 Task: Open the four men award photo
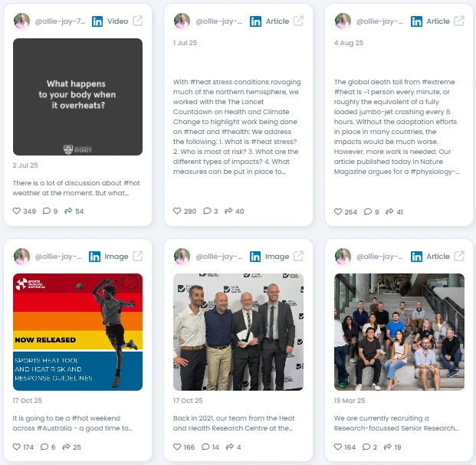pos(238,332)
